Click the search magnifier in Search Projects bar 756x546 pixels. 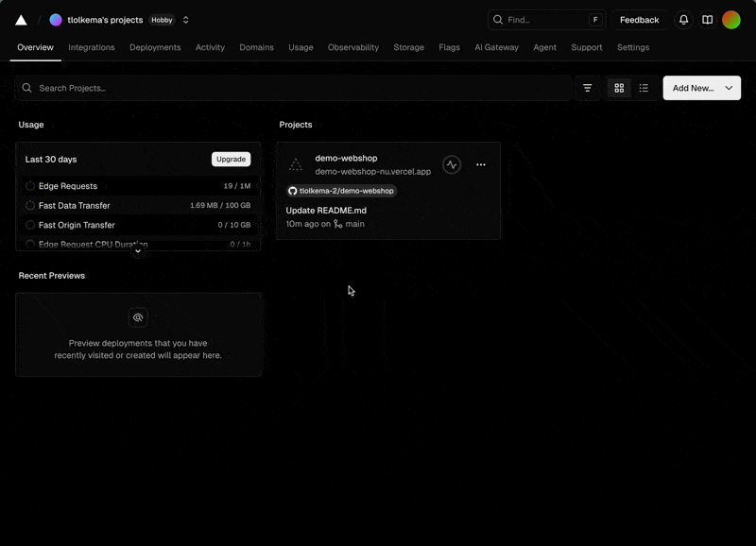point(26,87)
